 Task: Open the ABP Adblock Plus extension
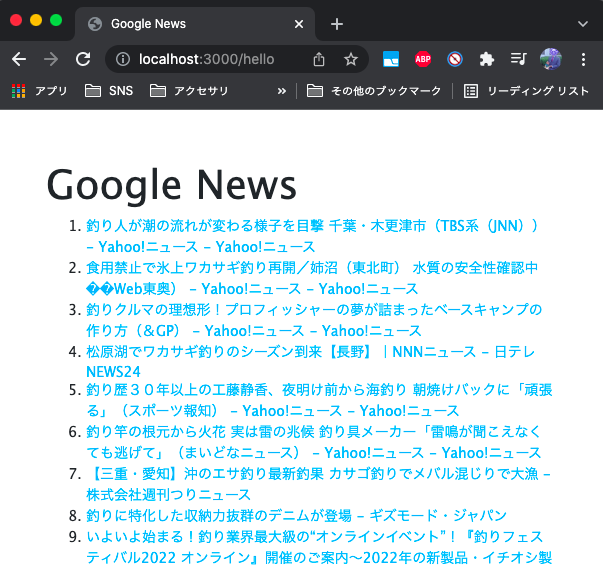tap(423, 59)
